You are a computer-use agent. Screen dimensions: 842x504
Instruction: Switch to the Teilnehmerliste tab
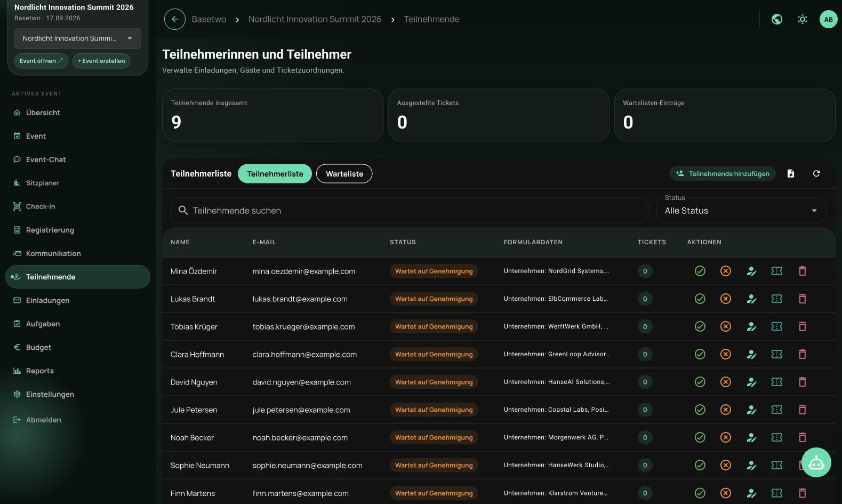[x=275, y=173]
